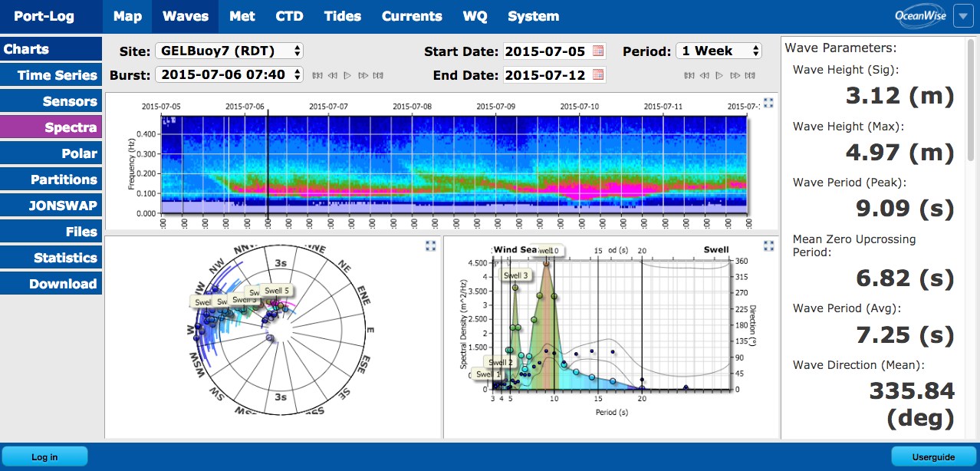This screenshot has width=980, height=471.
Task: Select JONSWAP in the Charts sidebar
Action: (51, 206)
